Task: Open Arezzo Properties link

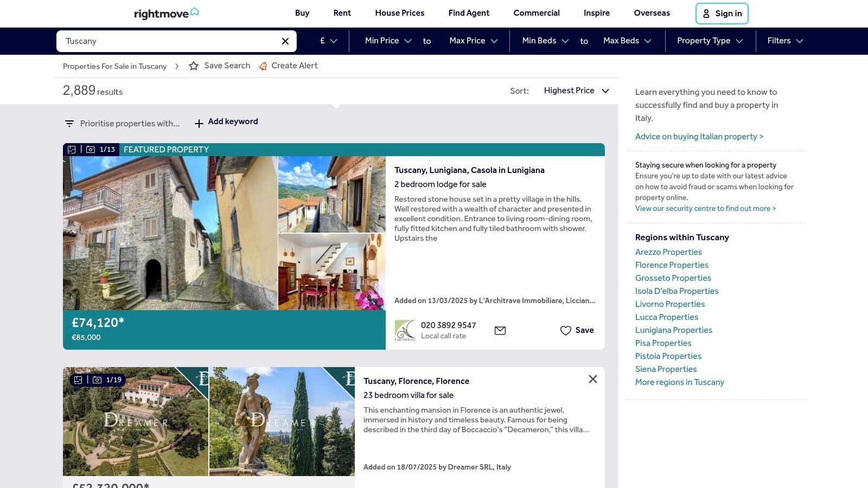Action: 668,252
